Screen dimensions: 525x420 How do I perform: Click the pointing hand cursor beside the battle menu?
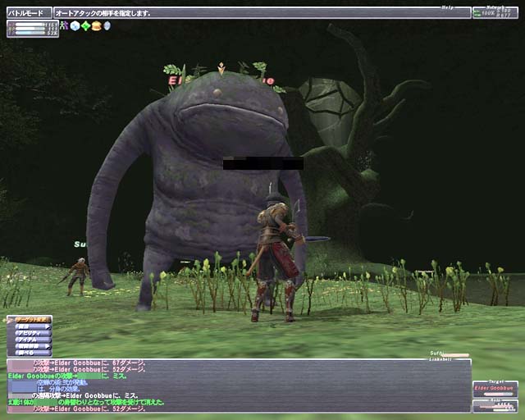pyautogui.click(x=8, y=320)
